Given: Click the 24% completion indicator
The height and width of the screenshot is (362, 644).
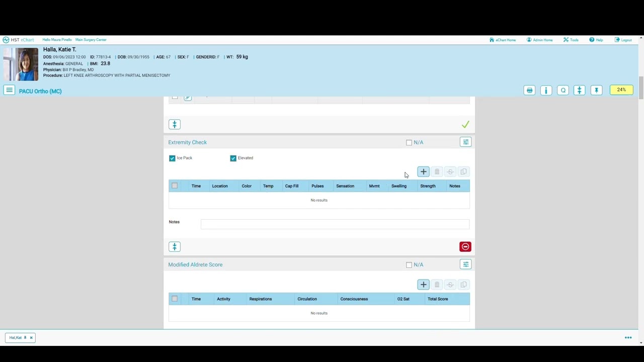Looking at the screenshot, I should (621, 90).
